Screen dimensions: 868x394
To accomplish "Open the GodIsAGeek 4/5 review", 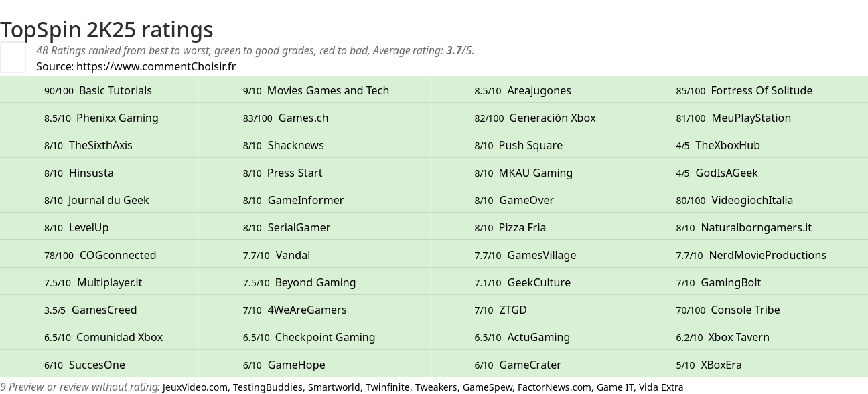I will (717, 173).
